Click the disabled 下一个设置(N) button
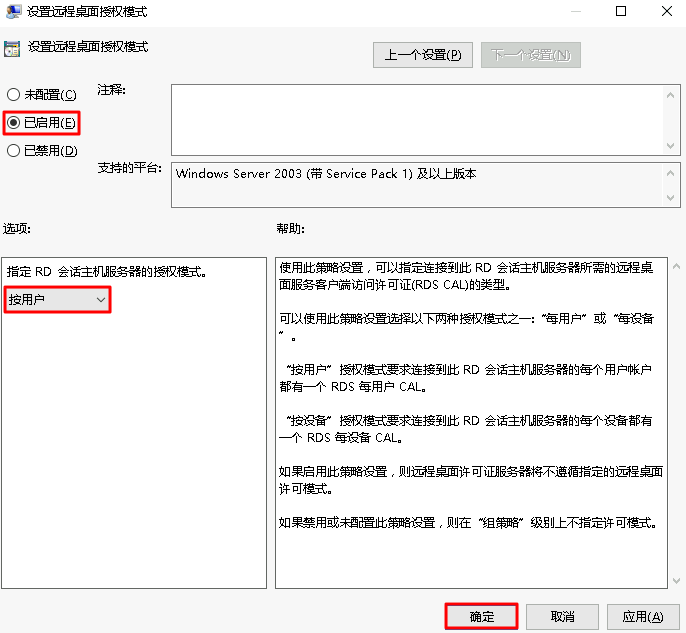The height and width of the screenshot is (633, 686). (531, 55)
